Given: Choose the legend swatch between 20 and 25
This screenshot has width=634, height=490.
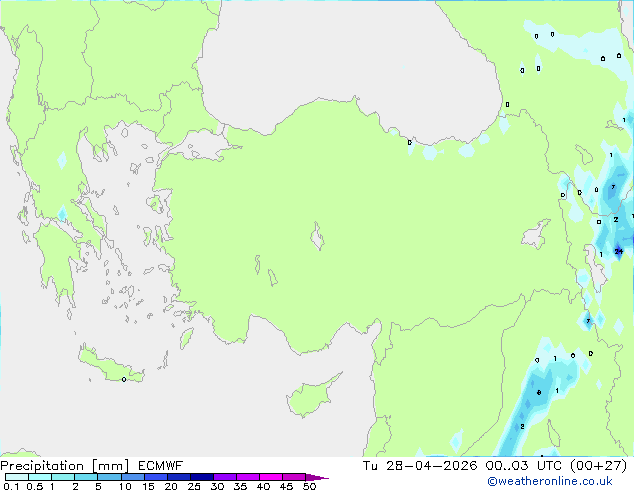Looking at the screenshot, I should (x=179, y=477).
